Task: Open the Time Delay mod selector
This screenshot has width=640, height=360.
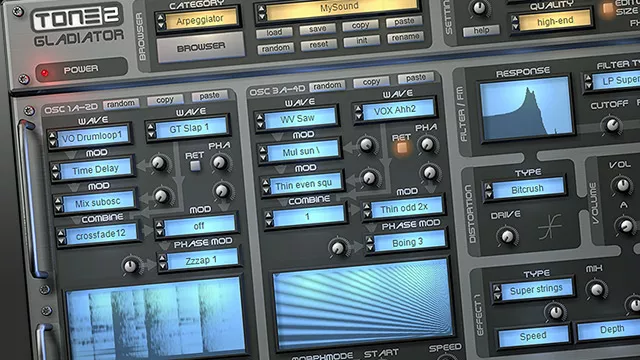Action: tap(93, 169)
